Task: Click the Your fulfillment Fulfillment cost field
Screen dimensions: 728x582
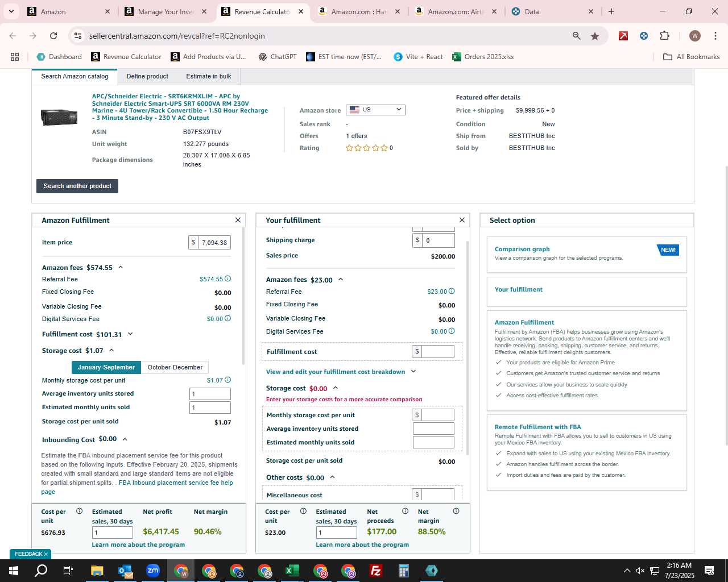Action: pyautogui.click(x=438, y=351)
